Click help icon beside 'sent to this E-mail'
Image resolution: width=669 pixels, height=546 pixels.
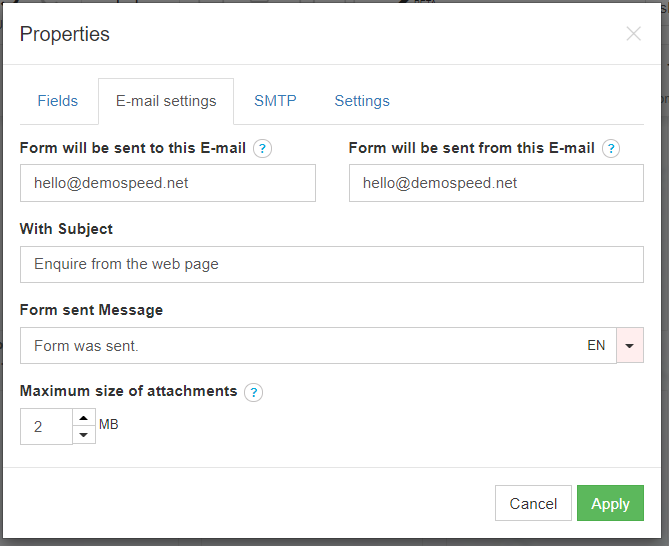pyautogui.click(x=262, y=149)
